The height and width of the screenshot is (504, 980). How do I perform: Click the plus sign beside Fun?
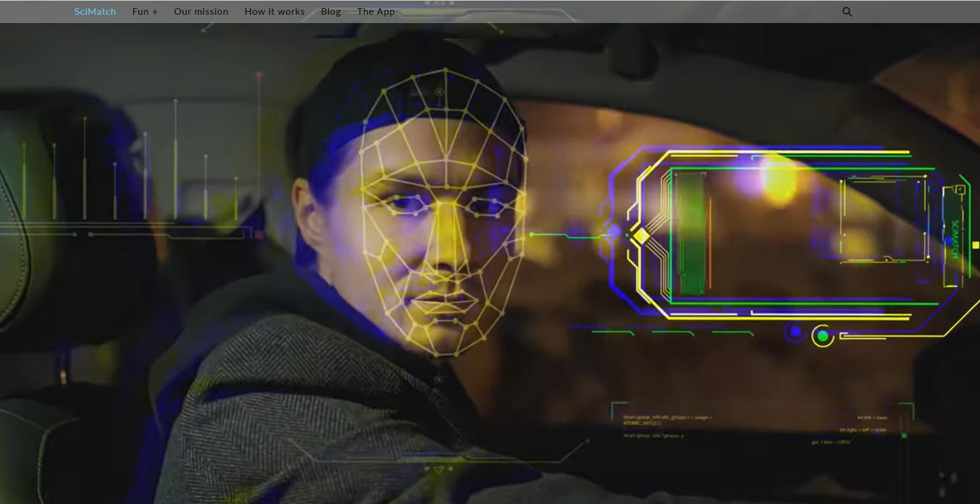[155, 12]
